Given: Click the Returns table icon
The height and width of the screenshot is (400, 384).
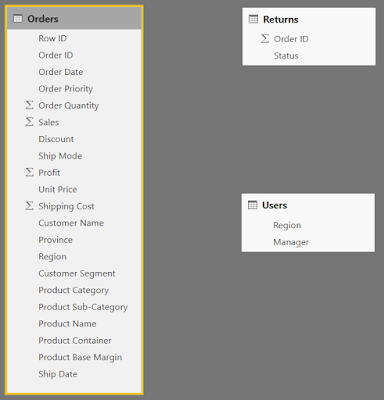Looking at the screenshot, I should tap(253, 19).
